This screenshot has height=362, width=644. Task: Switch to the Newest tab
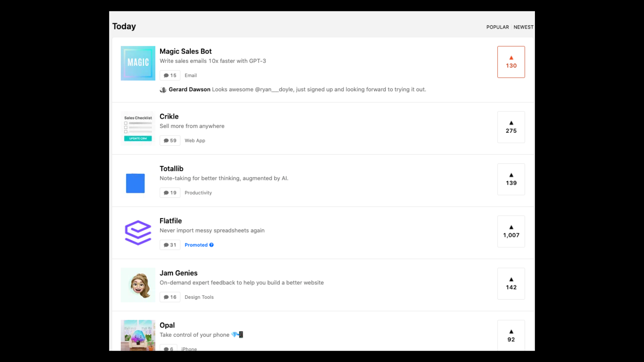[523, 27]
